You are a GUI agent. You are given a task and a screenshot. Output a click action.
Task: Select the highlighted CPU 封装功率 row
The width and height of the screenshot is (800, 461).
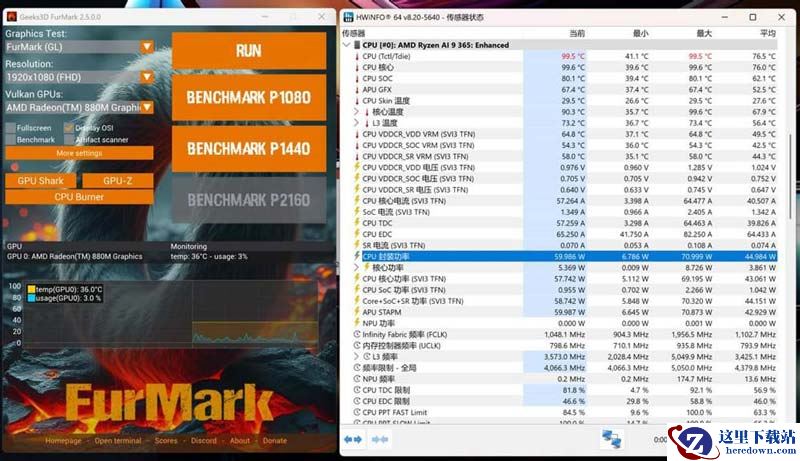569,256
